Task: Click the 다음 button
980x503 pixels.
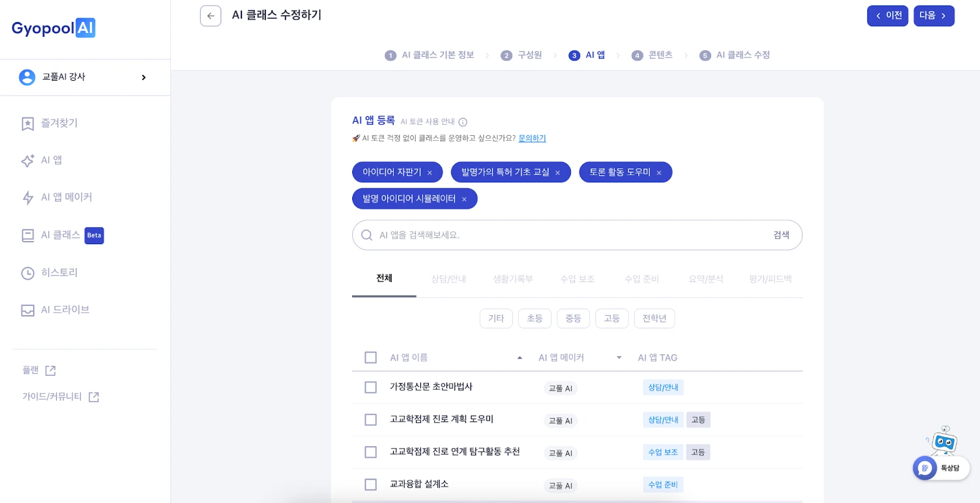Action: [x=933, y=16]
